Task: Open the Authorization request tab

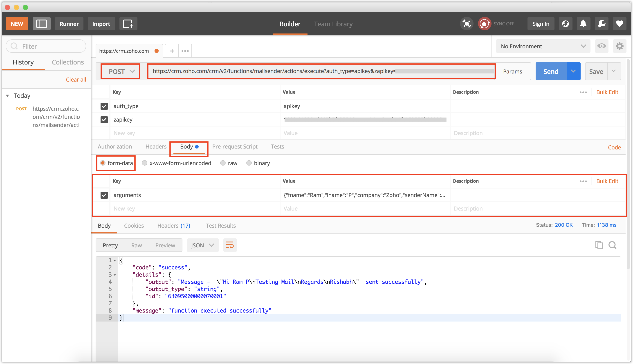Action: [x=115, y=146]
